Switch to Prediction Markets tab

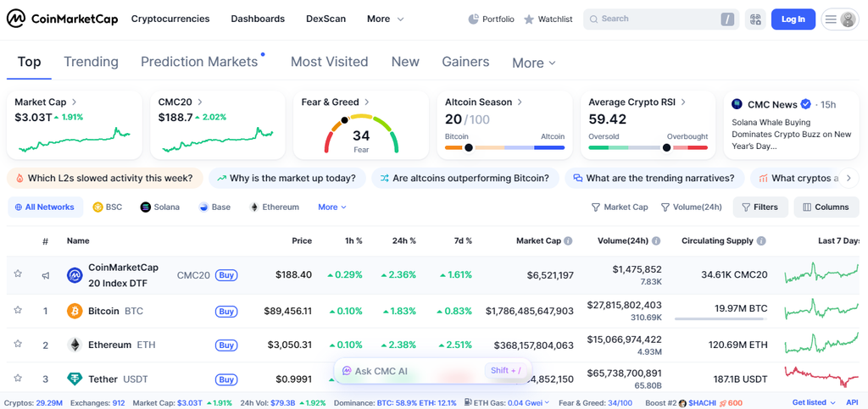tap(199, 61)
